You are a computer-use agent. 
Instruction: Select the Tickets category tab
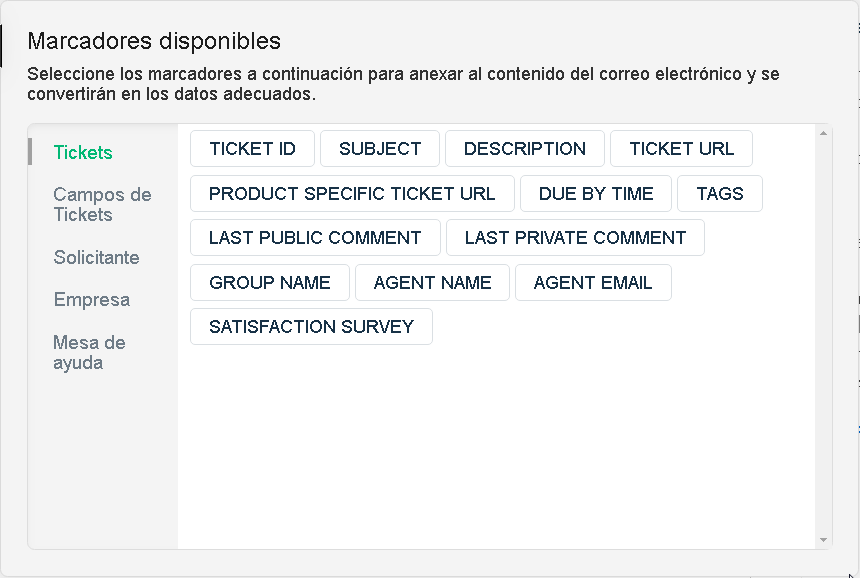[83, 153]
